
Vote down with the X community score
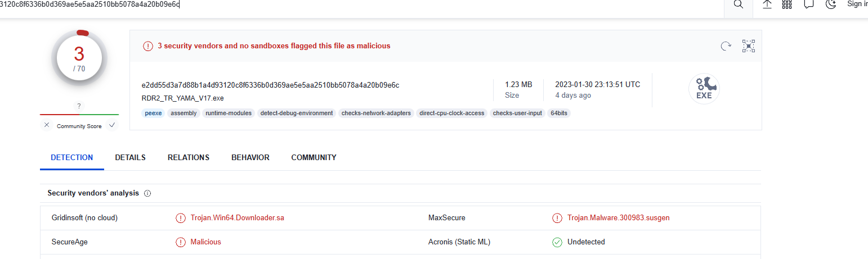pos(47,125)
